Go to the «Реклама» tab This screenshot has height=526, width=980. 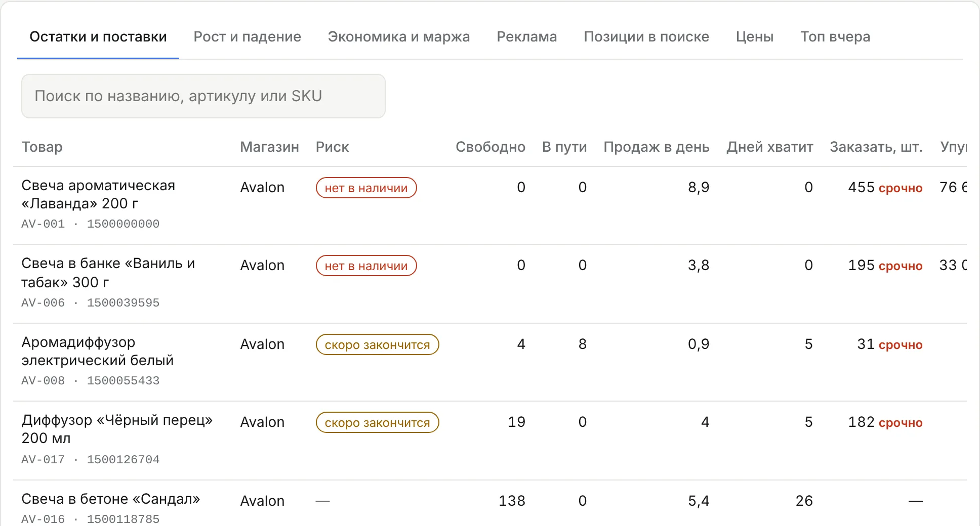click(527, 37)
